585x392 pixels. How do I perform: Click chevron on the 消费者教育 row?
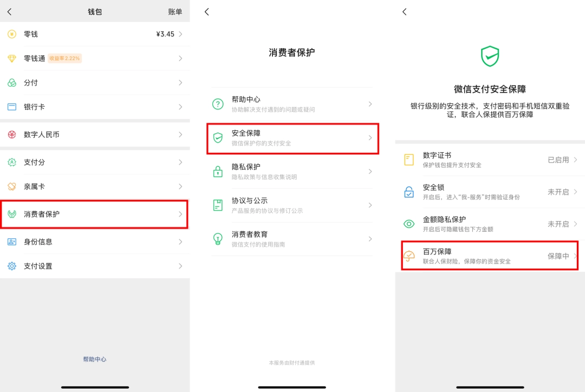[x=370, y=239]
